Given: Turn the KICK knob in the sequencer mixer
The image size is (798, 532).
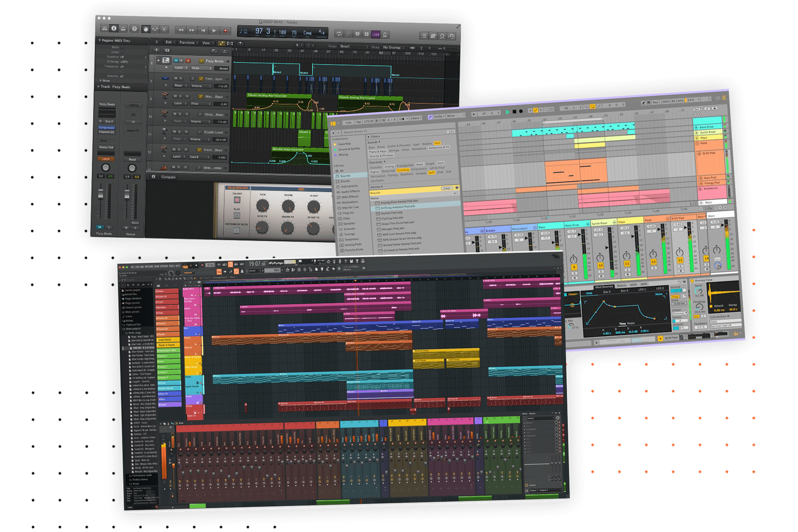Looking at the screenshot, I should click(x=263, y=205).
